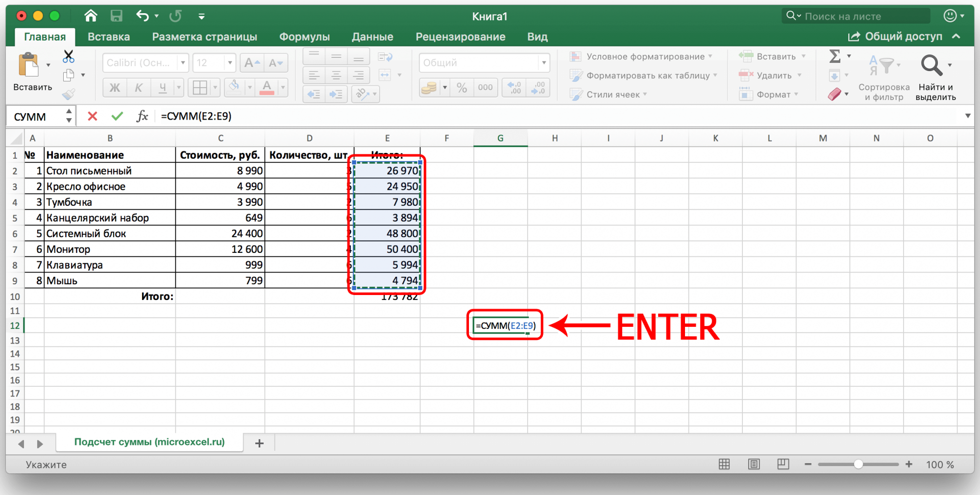Add a new sheet with plus
Screen dimensions: 980x495
(260, 443)
